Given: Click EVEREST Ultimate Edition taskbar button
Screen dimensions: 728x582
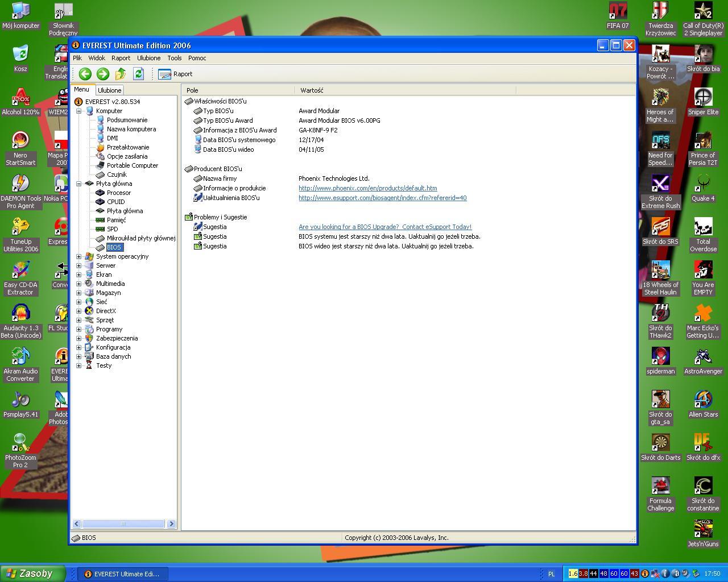Looking at the screenshot, I should pos(122,574).
